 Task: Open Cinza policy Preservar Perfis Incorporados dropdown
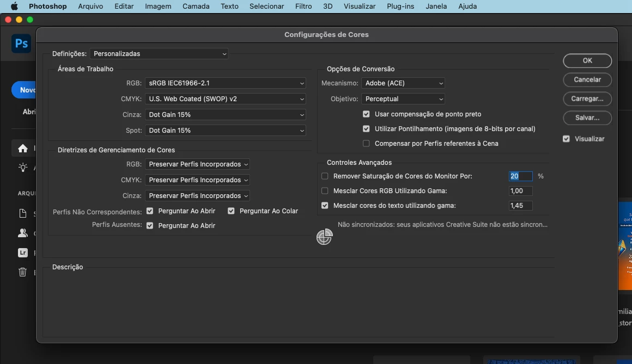[x=197, y=196]
